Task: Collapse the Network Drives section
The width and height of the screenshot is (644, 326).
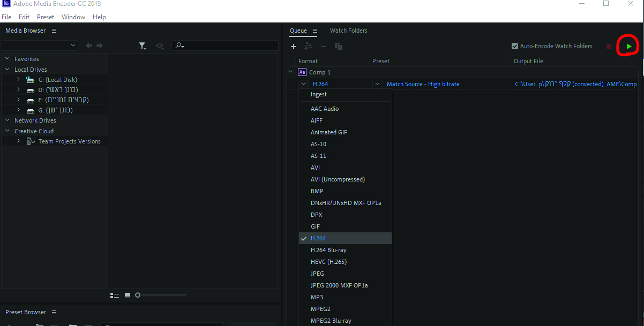Action: point(8,120)
